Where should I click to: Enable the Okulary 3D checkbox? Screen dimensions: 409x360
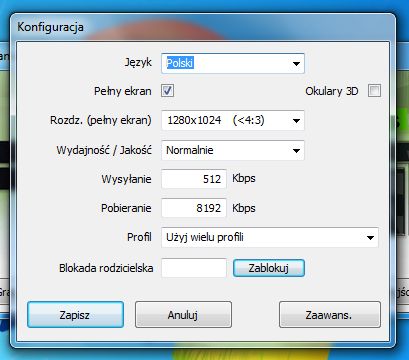pos(374,91)
